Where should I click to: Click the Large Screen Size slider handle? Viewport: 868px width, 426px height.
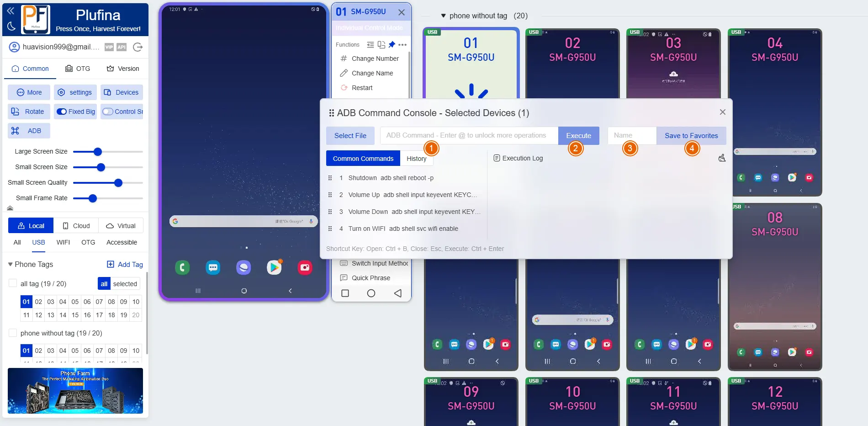97,151
